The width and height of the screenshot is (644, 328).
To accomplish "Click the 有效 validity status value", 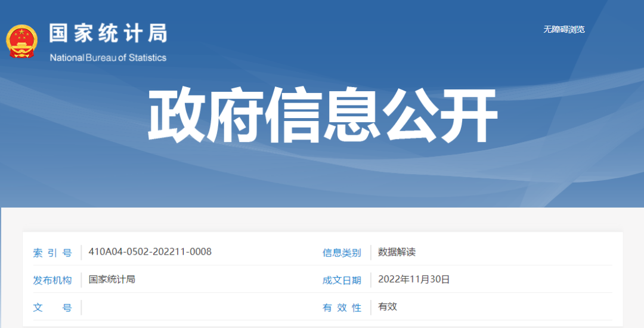I will click(388, 307).
